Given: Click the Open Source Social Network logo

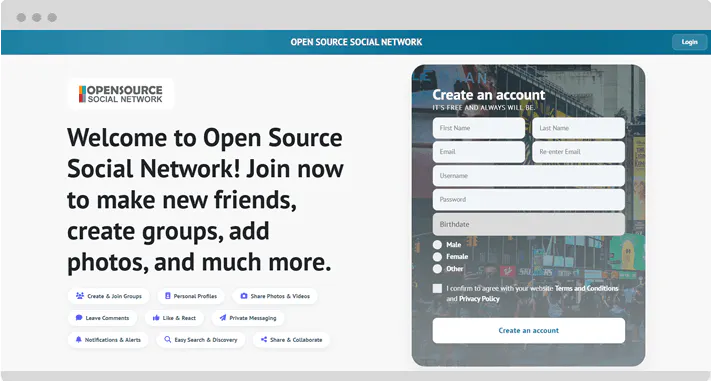Looking at the screenshot, I should pos(121,94).
